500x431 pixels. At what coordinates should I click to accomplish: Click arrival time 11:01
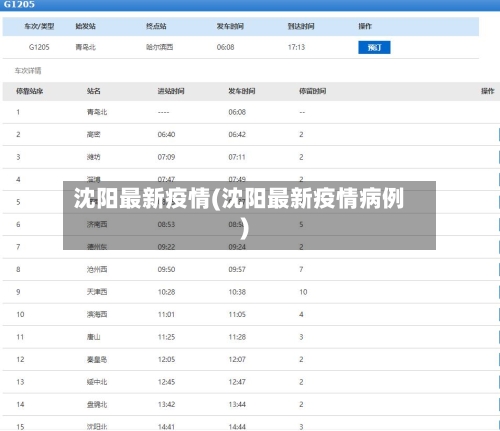(x=166, y=314)
